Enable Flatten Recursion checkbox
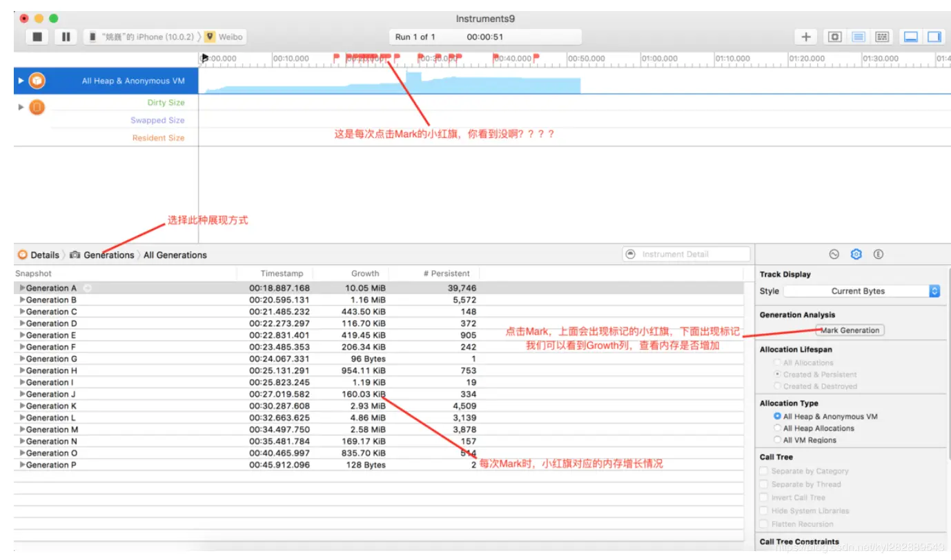The height and width of the screenshot is (560, 951). (x=764, y=524)
